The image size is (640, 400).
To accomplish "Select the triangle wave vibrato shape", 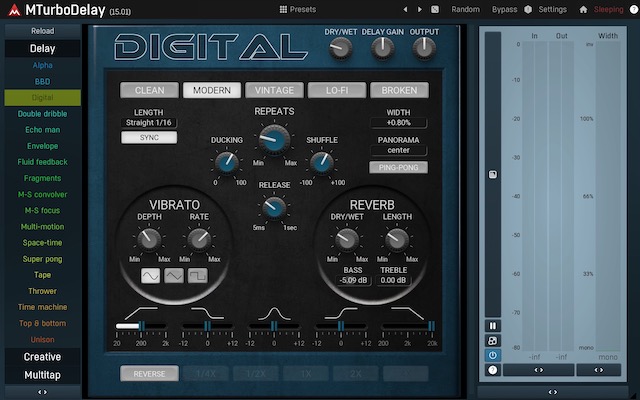I will [x=174, y=276].
